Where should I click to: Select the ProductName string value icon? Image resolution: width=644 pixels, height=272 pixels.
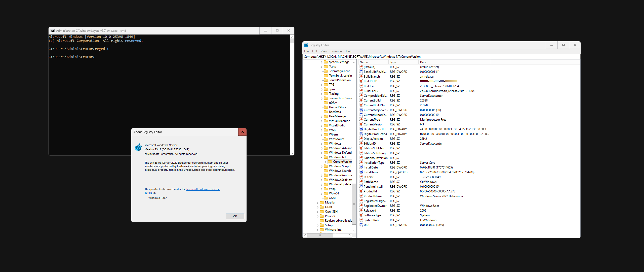[361, 196]
